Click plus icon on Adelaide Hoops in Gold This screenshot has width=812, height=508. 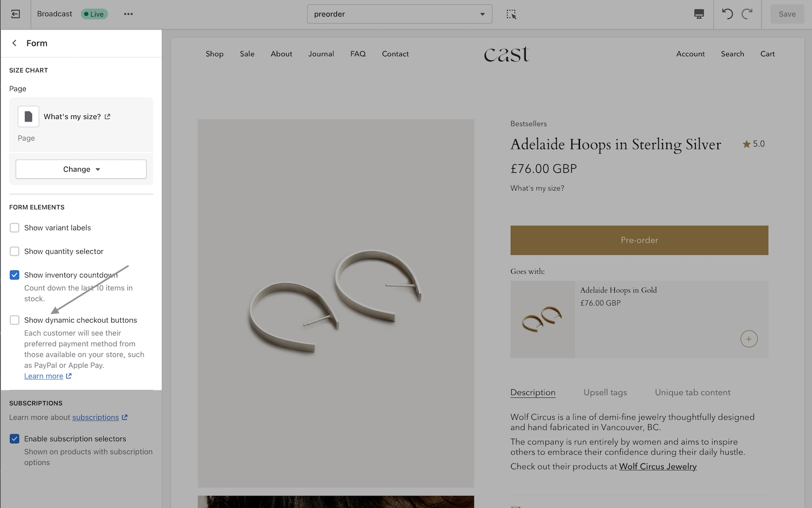749,339
